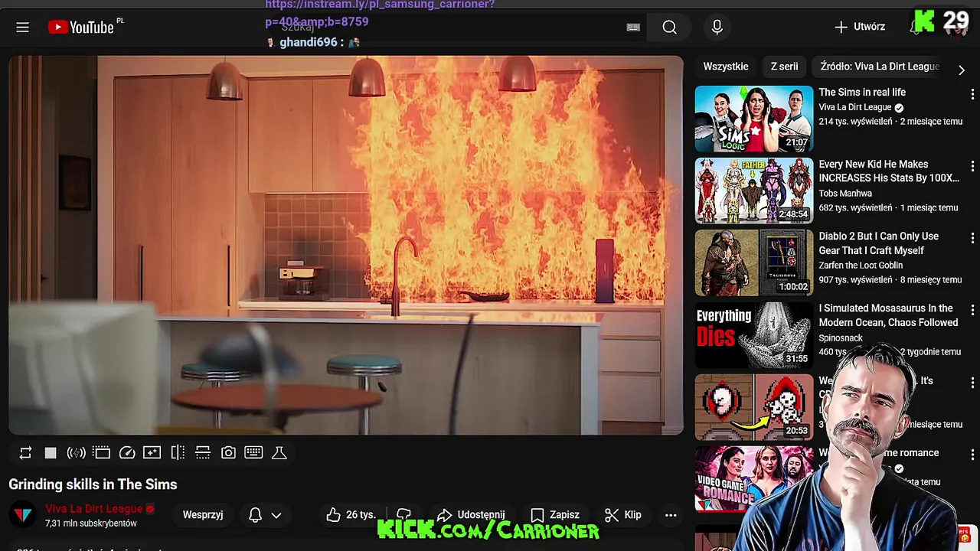
Task: Open options for Mosasaurus simulation video
Action: (972, 310)
